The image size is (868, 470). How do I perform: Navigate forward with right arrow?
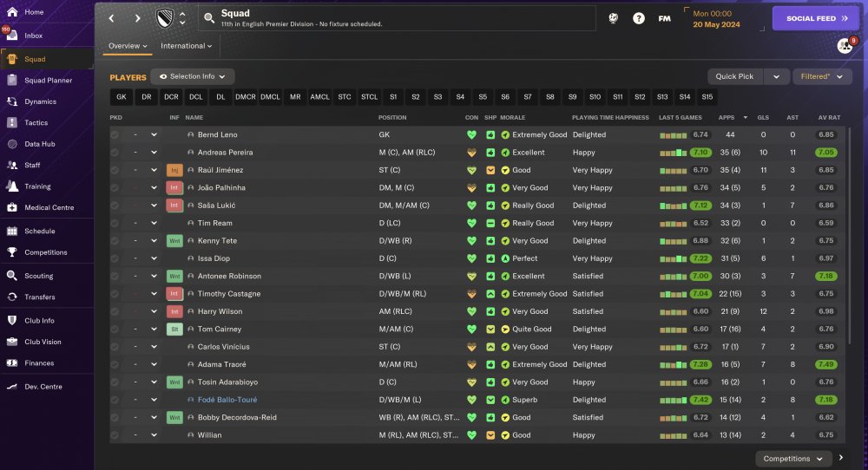pos(137,18)
